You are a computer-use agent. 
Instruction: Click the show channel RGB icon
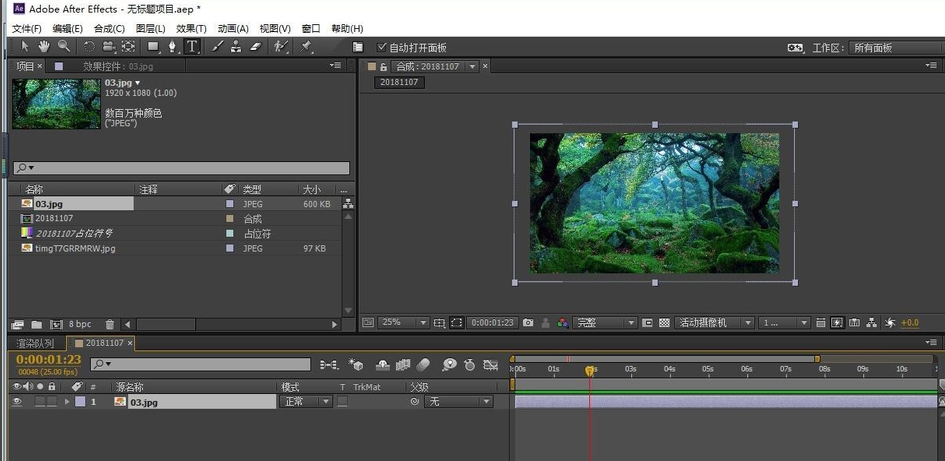(x=563, y=322)
